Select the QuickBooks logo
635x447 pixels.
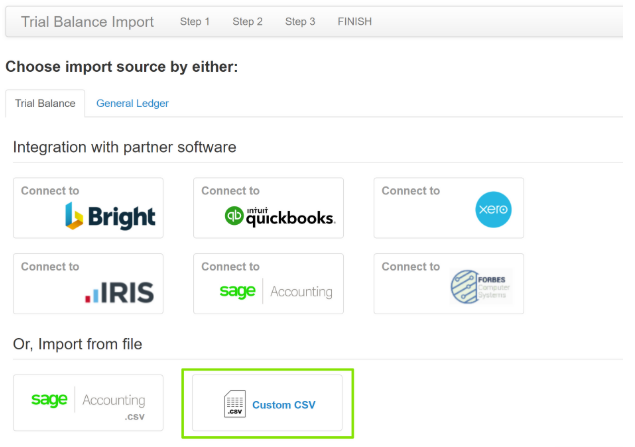click(279, 216)
